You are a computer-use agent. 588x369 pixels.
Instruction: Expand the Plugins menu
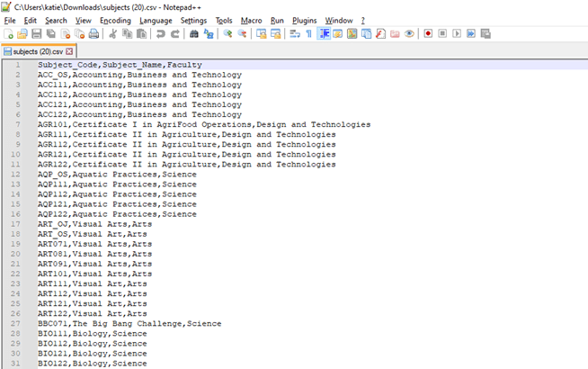tap(303, 20)
